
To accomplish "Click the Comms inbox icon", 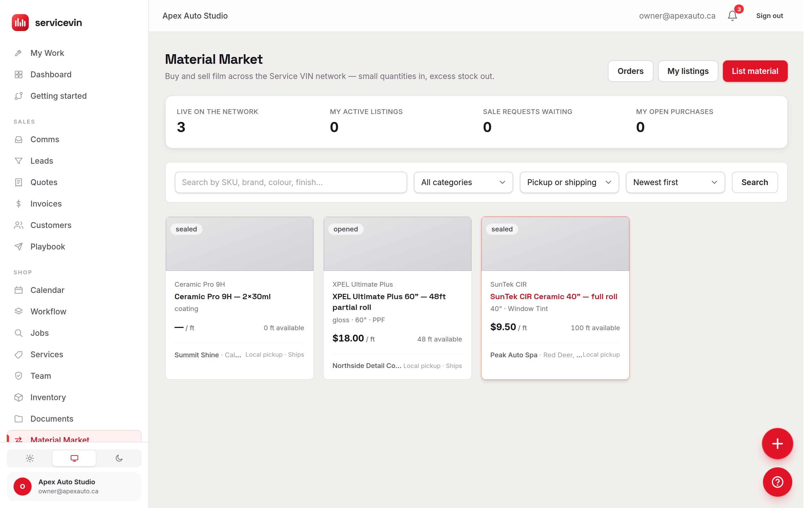I will 18,139.
